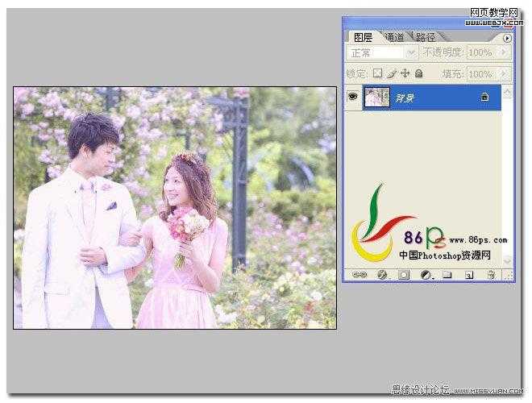Click the create new layer icon

[469, 275]
